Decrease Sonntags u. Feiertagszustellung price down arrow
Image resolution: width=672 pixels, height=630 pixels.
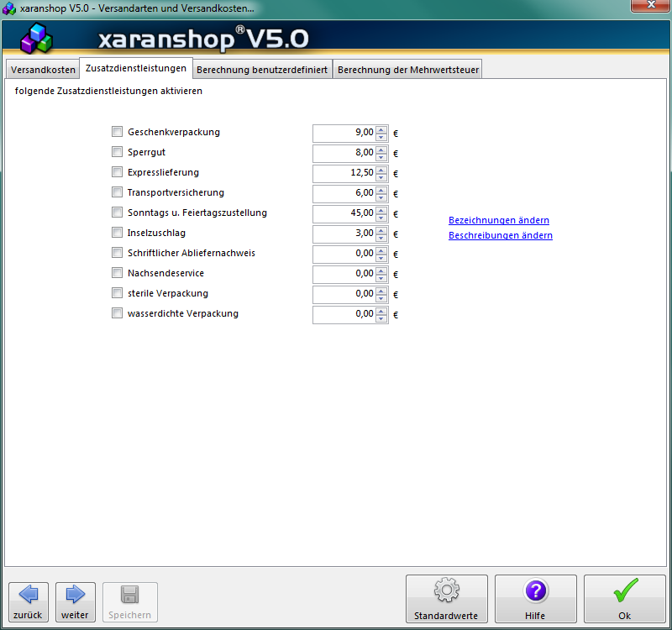pos(381,218)
